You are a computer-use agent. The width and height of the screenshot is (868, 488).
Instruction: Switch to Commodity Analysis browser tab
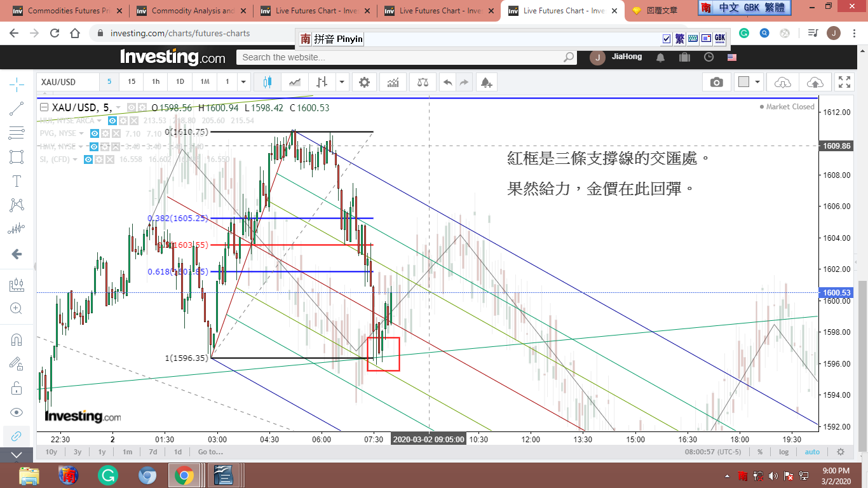pyautogui.click(x=191, y=11)
